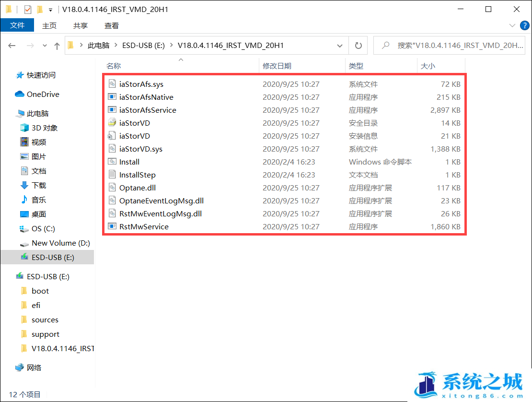This screenshot has height=402, width=532.
Task: Open recent locations dropdown arrow
Action: tap(45, 46)
